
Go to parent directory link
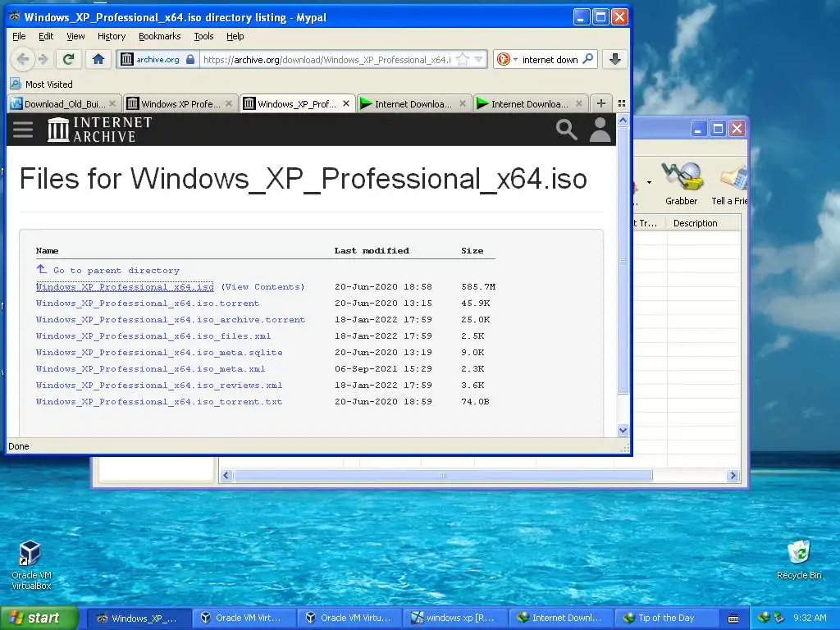[107, 270]
